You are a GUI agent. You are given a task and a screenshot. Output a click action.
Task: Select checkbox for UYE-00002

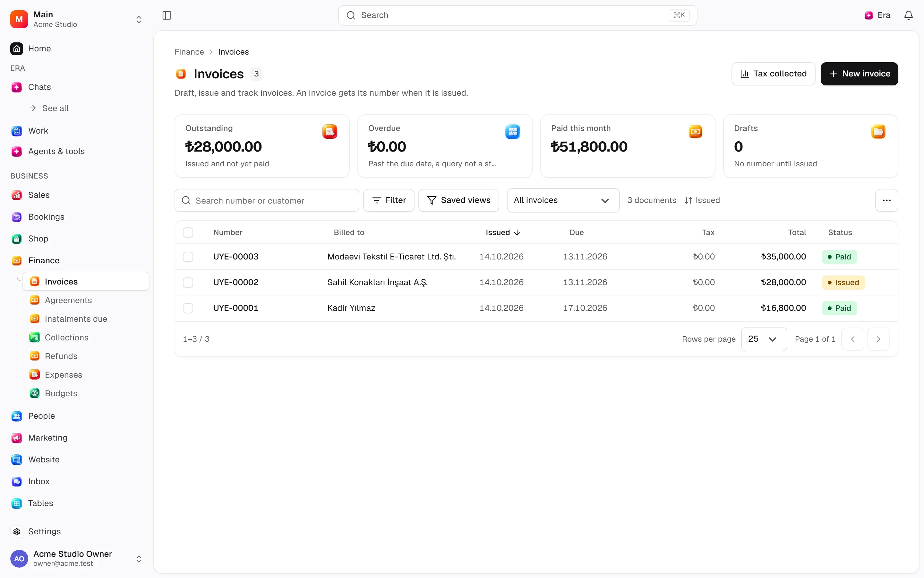[188, 283]
